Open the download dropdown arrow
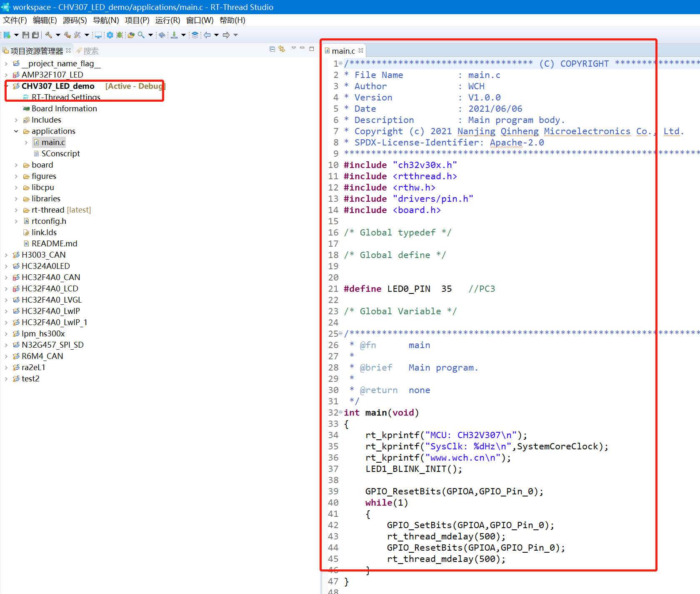 [183, 35]
